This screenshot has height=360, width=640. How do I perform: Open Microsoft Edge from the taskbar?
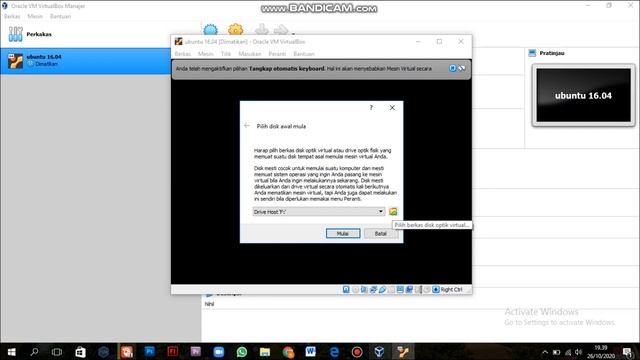(334, 352)
